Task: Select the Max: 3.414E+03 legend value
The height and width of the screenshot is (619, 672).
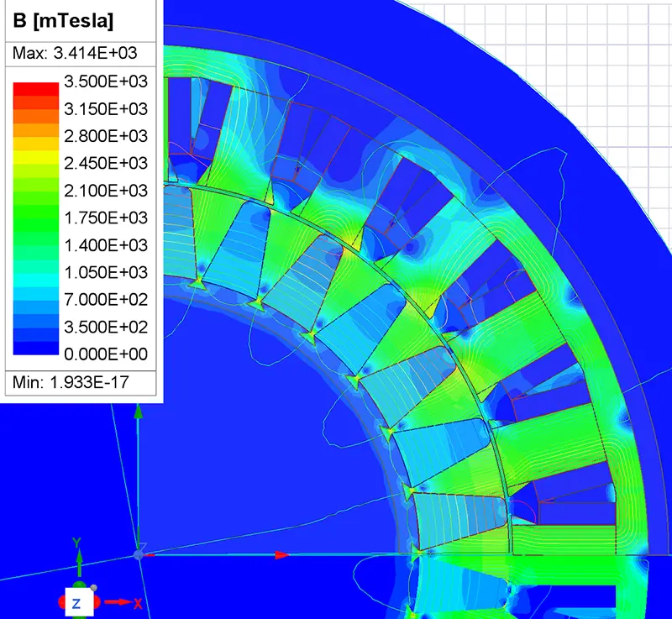Action: coord(75,53)
